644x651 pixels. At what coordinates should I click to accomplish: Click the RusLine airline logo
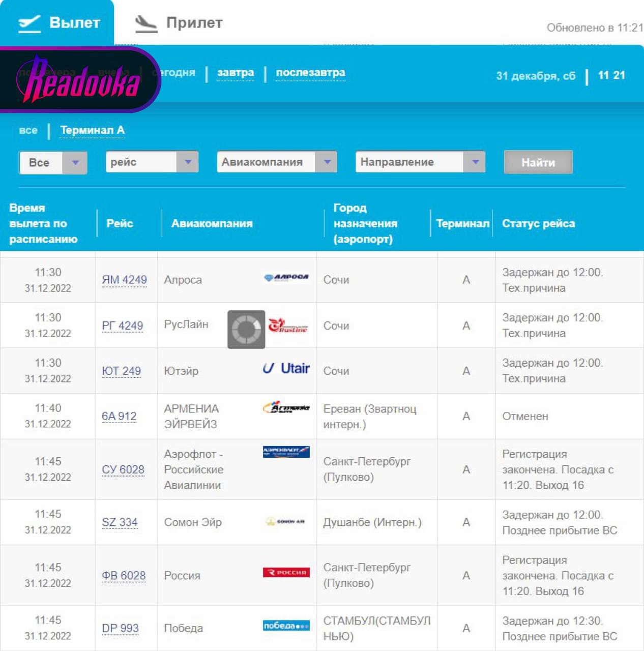click(288, 326)
